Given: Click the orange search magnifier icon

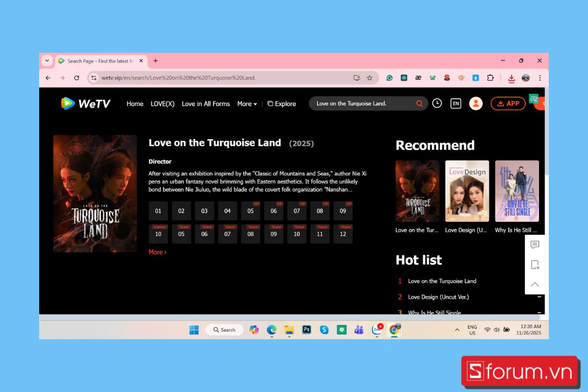Looking at the screenshot, I should click(x=419, y=103).
